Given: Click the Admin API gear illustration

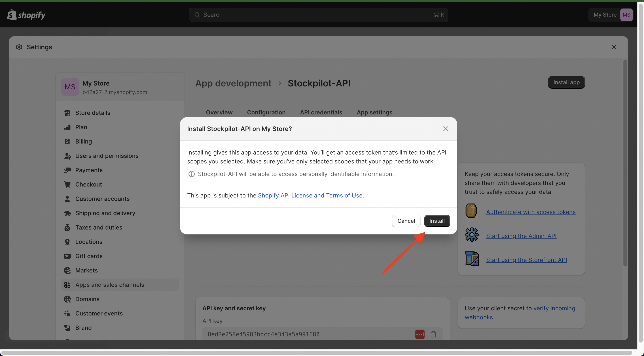Looking at the screenshot, I should pyautogui.click(x=472, y=235).
